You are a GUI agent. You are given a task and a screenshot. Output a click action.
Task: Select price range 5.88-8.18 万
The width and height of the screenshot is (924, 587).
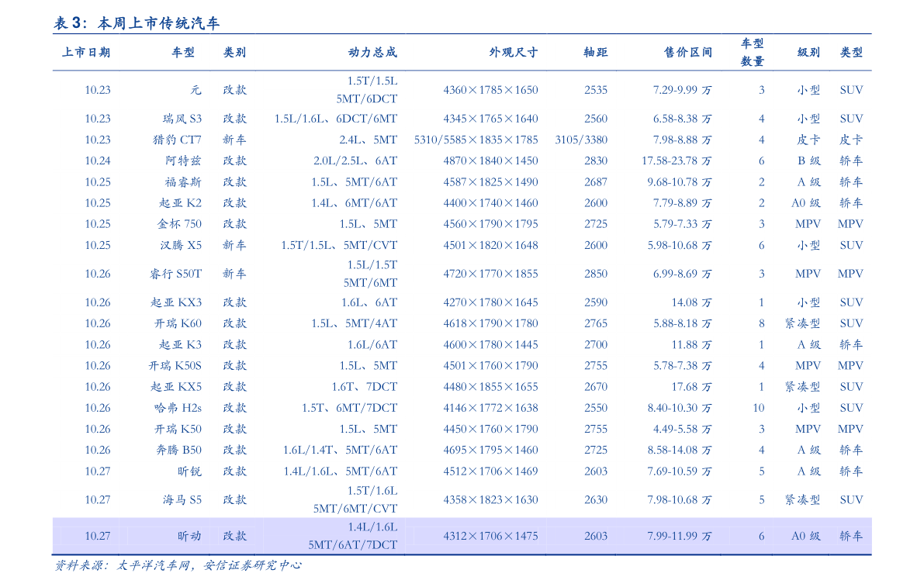click(683, 324)
